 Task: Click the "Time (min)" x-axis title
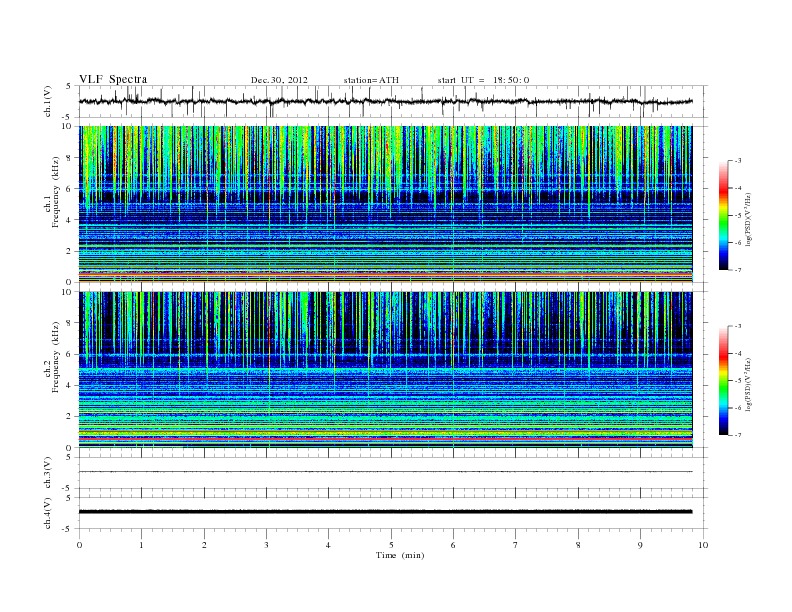point(400,555)
